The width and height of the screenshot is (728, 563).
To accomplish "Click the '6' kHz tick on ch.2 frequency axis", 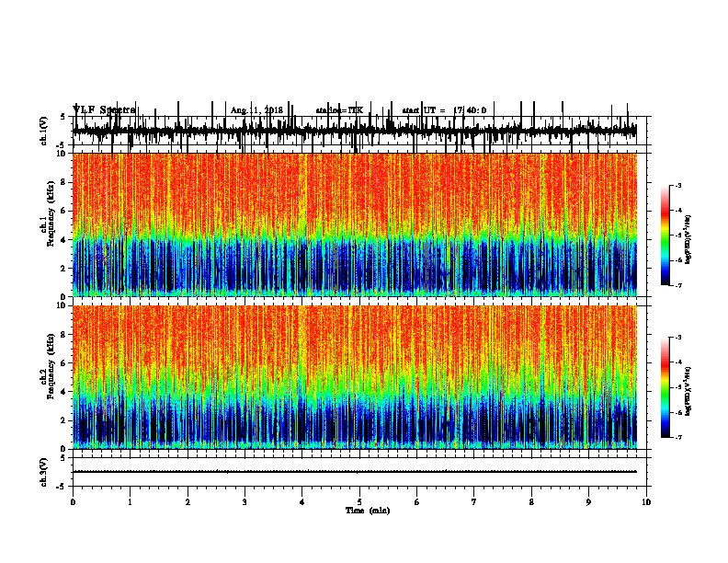I will point(64,363).
